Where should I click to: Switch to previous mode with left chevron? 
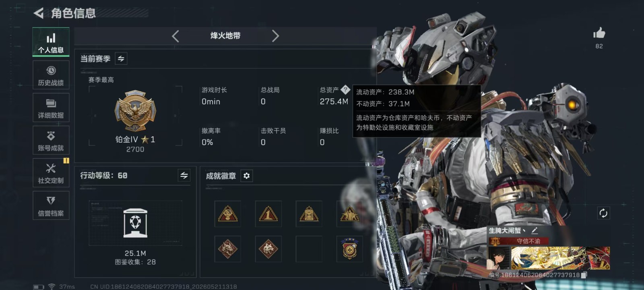point(175,36)
